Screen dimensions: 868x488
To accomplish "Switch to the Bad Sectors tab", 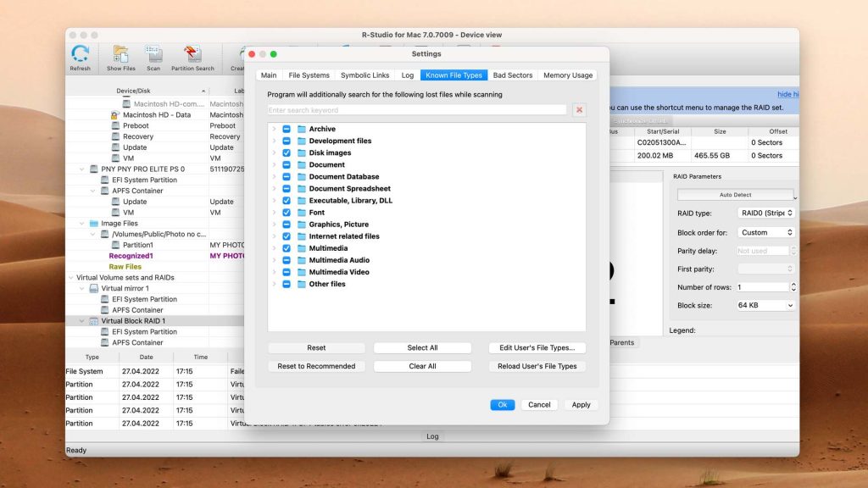I will 512,75.
